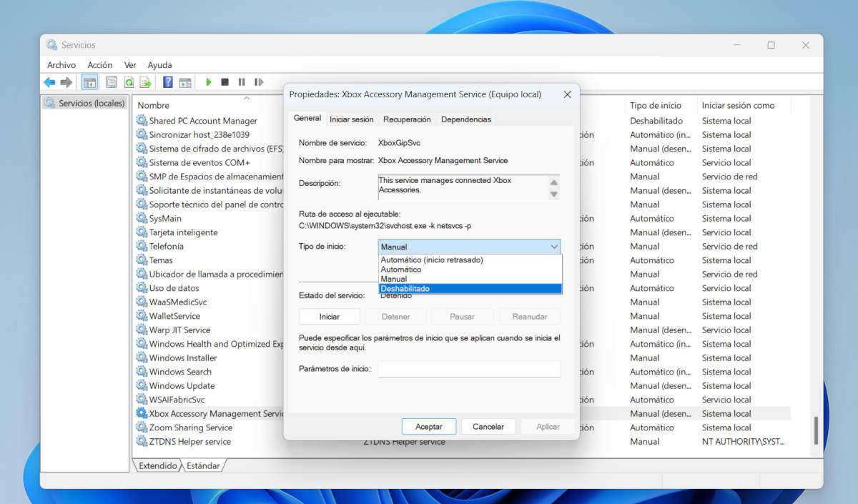Click the services list vertical scrollbar thumb
The height and width of the screenshot is (504, 858).
[x=816, y=430]
